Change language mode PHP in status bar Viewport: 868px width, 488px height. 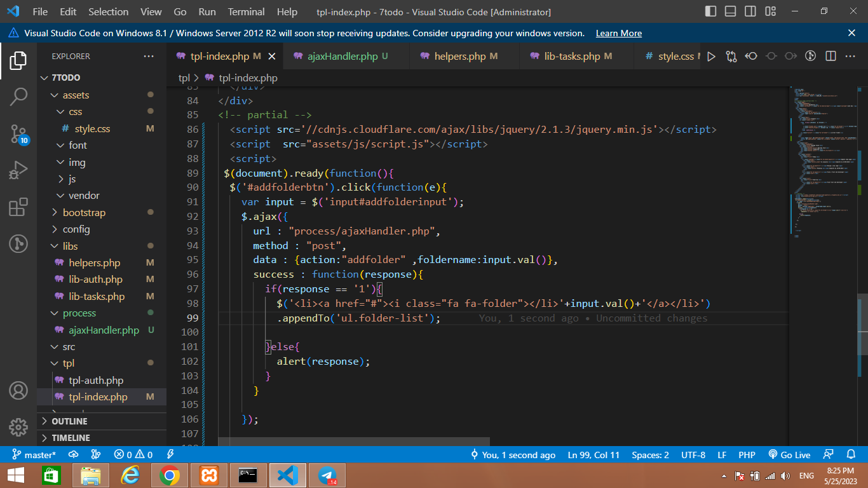click(x=747, y=455)
